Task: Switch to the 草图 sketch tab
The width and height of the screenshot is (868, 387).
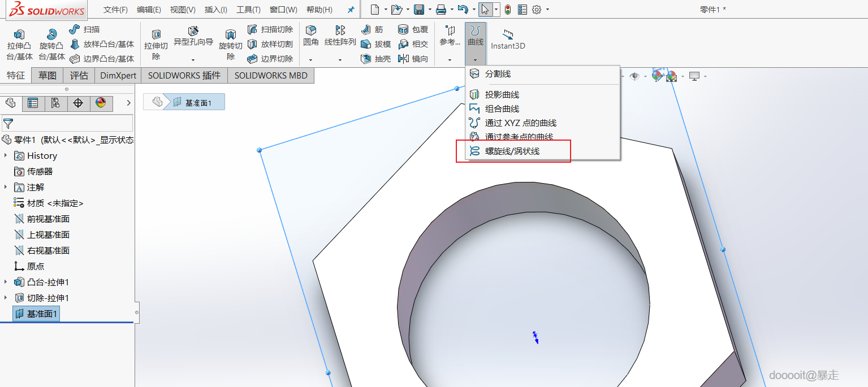Action: coord(47,76)
